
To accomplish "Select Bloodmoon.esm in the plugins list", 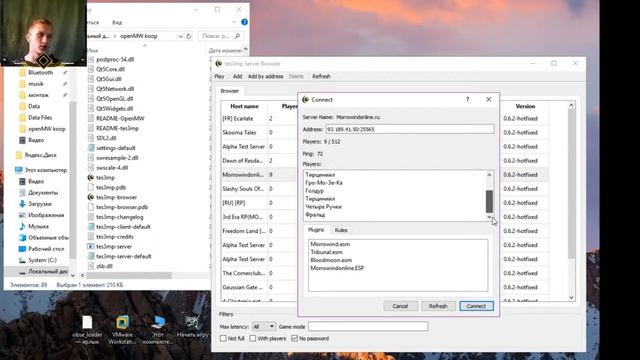I will point(331,260).
